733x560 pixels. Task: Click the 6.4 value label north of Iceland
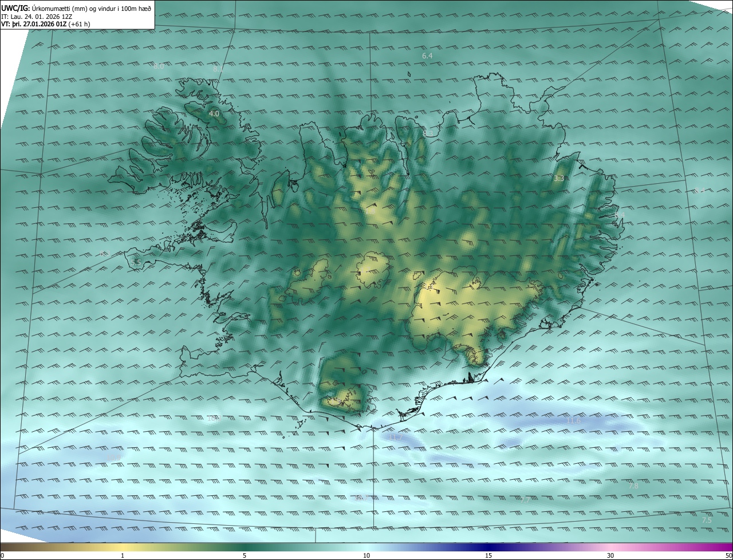tap(427, 56)
